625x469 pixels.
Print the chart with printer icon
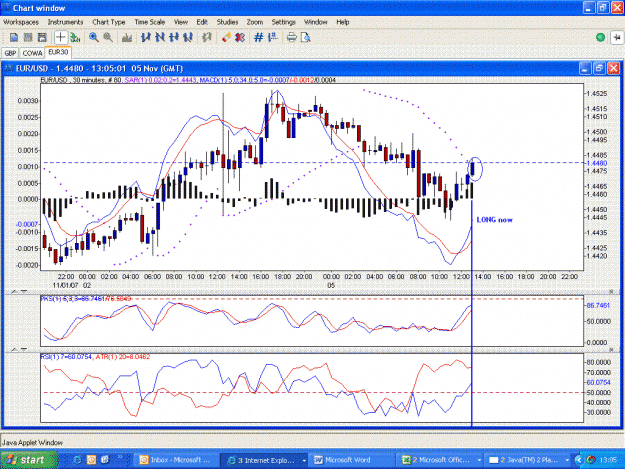[291, 37]
